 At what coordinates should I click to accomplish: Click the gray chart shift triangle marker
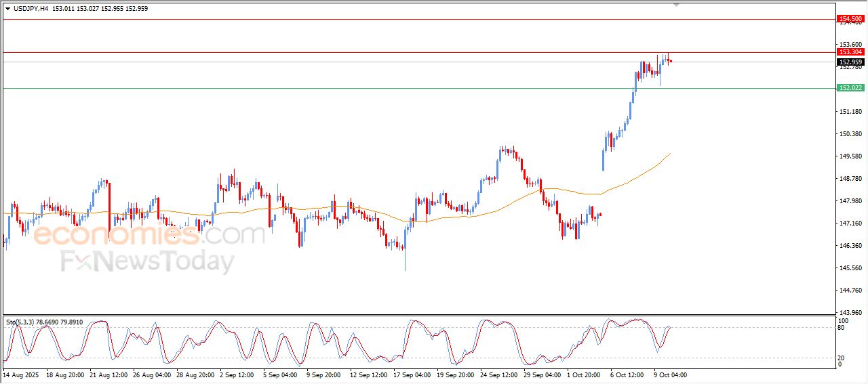coord(676,5)
